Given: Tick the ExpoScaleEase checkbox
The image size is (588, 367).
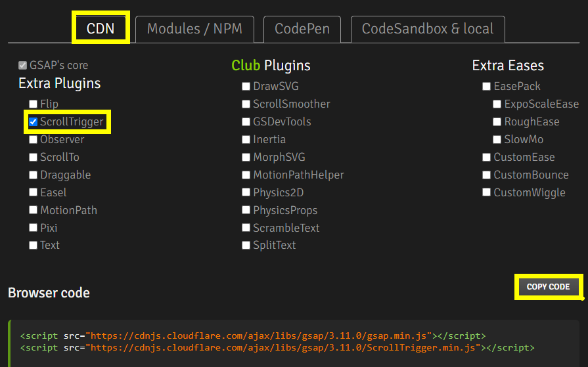Looking at the screenshot, I should coord(497,104).
